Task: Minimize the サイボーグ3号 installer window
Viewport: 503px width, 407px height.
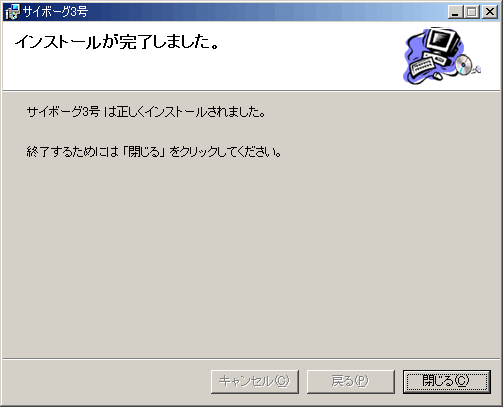Action: pos(455,12)
